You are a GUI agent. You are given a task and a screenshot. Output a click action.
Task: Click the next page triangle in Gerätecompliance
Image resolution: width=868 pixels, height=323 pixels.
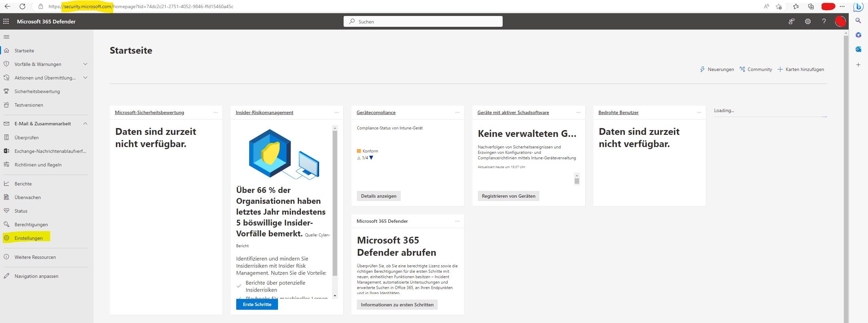(371, 158)
